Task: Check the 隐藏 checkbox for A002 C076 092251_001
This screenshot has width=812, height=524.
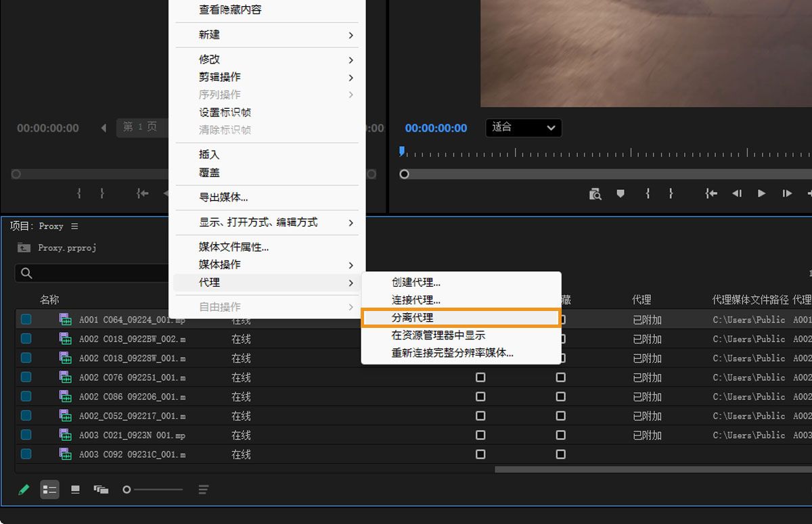Action: tap(560, 377)
